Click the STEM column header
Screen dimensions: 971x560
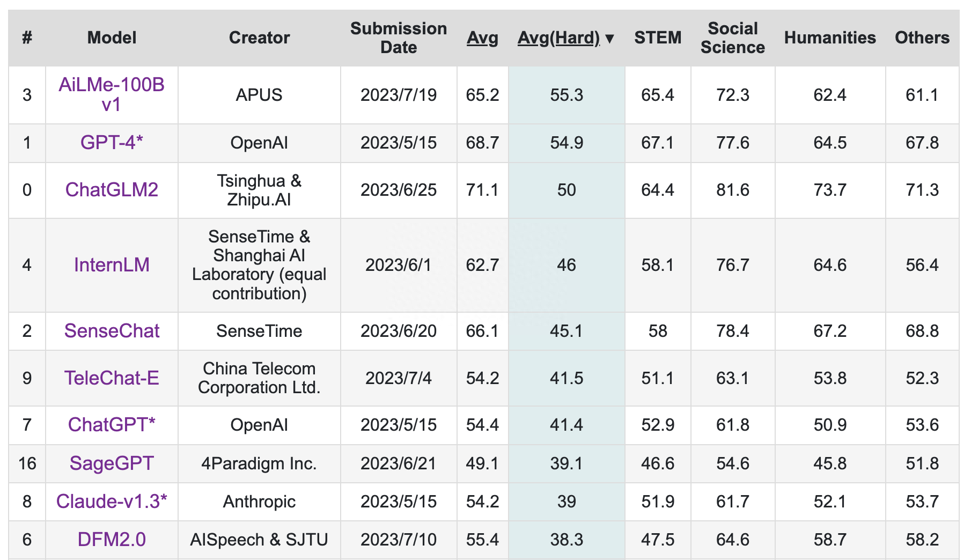pyautogui.click(x=658, y=38)
